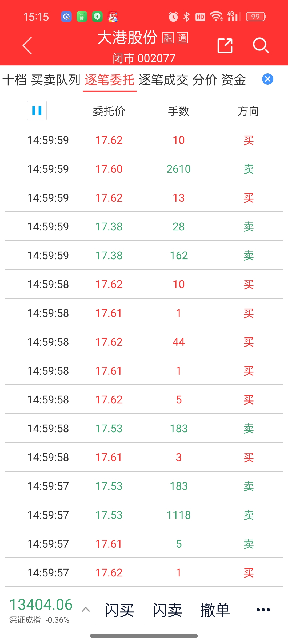The image size is (288, 644).
Task: Tap the 撤单 cancel order button
Action: (215, 610)
